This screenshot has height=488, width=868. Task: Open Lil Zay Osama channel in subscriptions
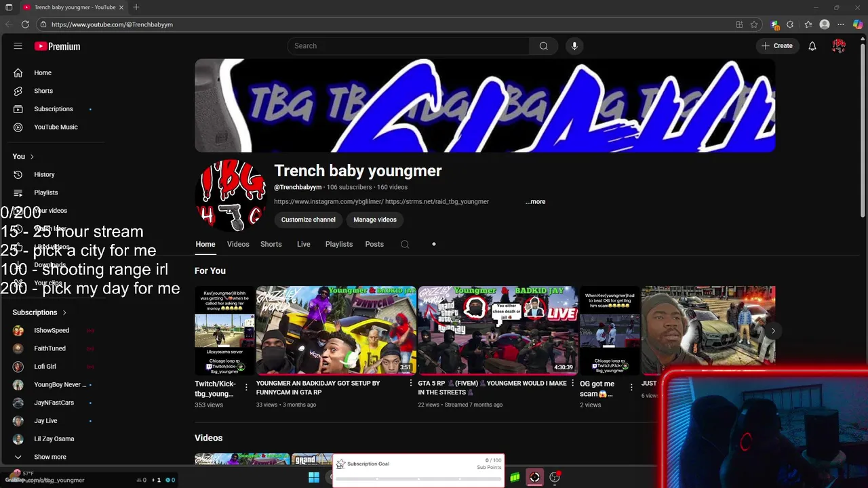tap(54, 439)
